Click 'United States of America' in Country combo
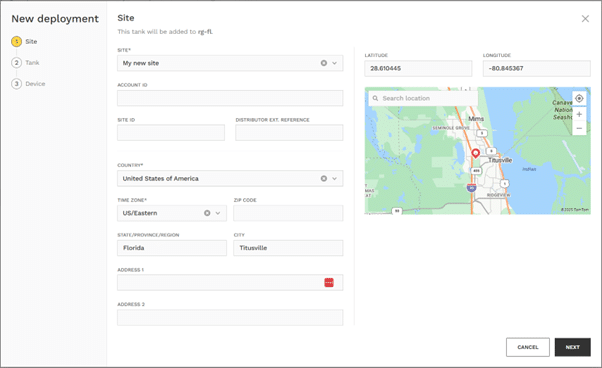The image size is (602, 368). (x=160, y=178)
